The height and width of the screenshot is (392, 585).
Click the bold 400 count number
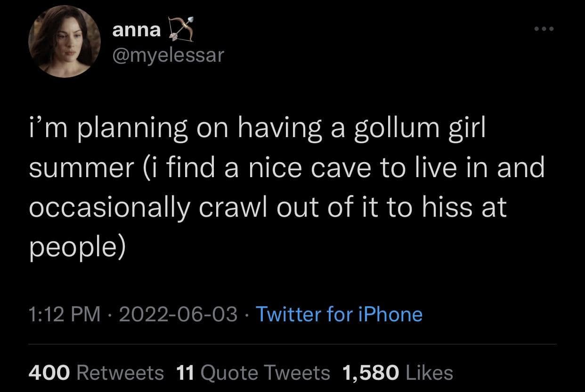click(x=49, y=373)
